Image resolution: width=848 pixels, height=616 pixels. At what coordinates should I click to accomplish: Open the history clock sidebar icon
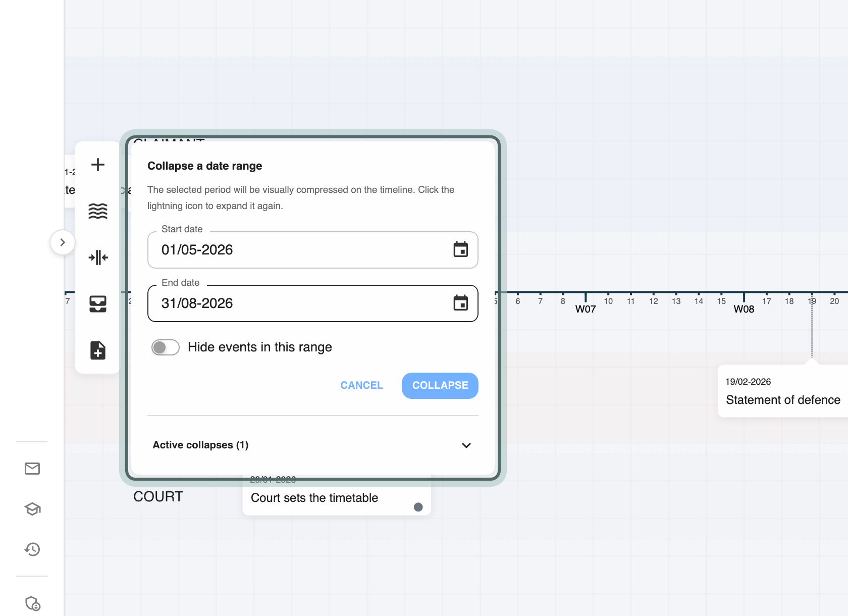[32, 549]
